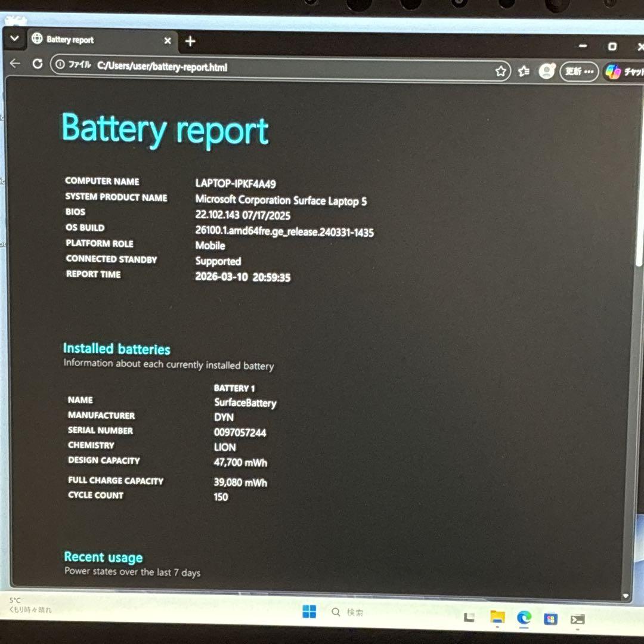Select Microsoft Corporation Surface Laptop 5 text
644x644 pixels.
[281, 200]
